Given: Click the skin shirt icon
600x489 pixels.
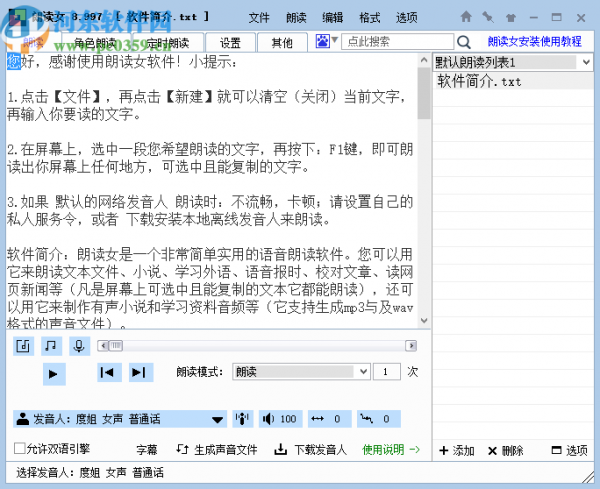Looking at the screenshot, I should pos(510,17).
